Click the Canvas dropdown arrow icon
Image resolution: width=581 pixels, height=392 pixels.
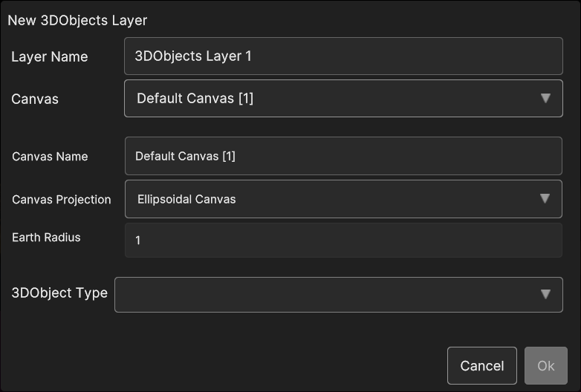tap(545, 98)
